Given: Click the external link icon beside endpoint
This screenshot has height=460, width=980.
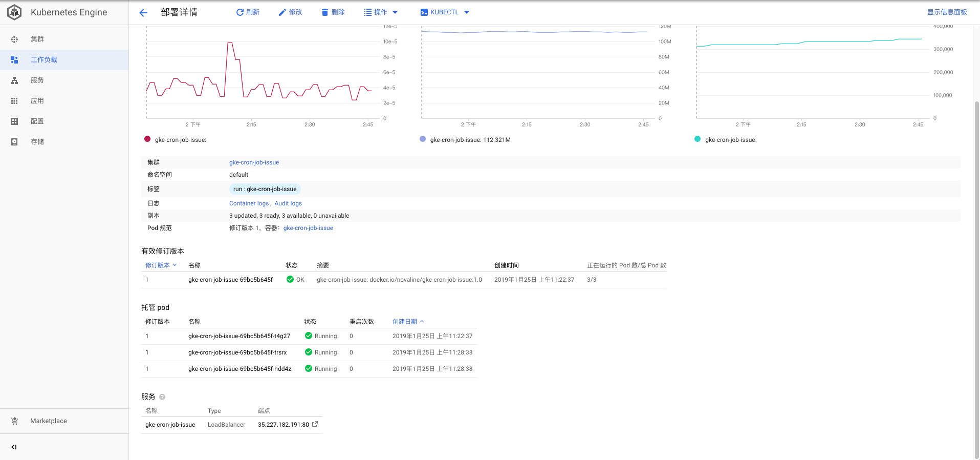Looking at the screenshot, I should point(315,424).
